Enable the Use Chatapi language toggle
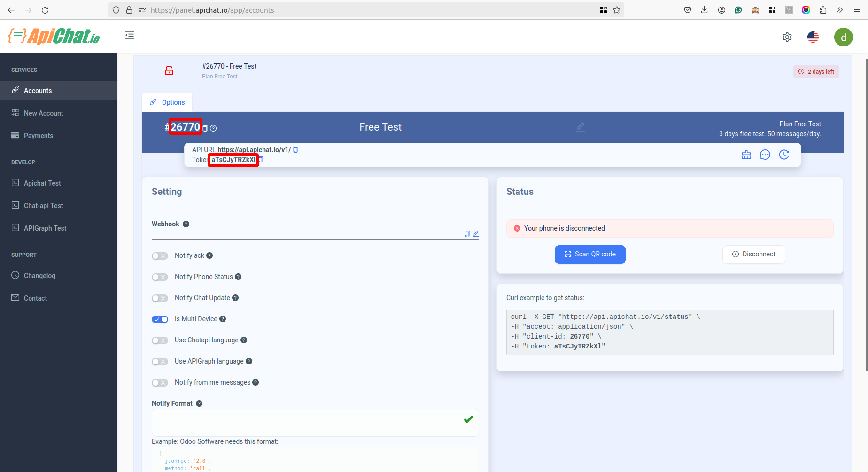The width and height of the screenshot is (868, 472). point(160,340)
